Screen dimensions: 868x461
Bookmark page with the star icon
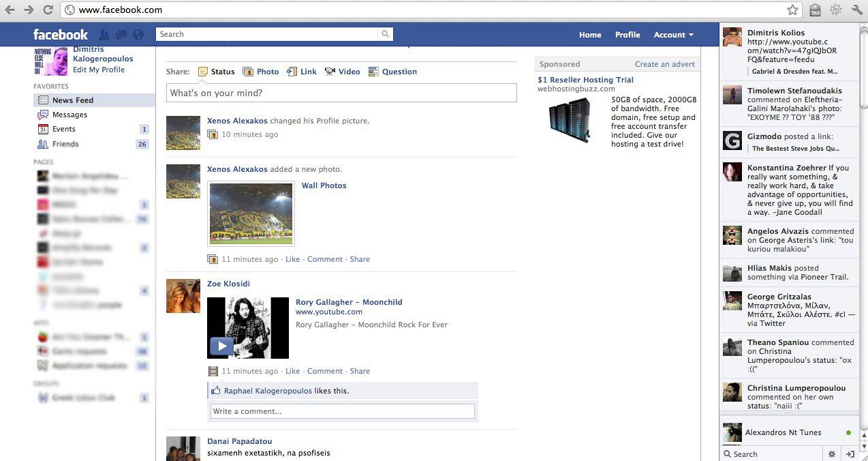(792, 10)
